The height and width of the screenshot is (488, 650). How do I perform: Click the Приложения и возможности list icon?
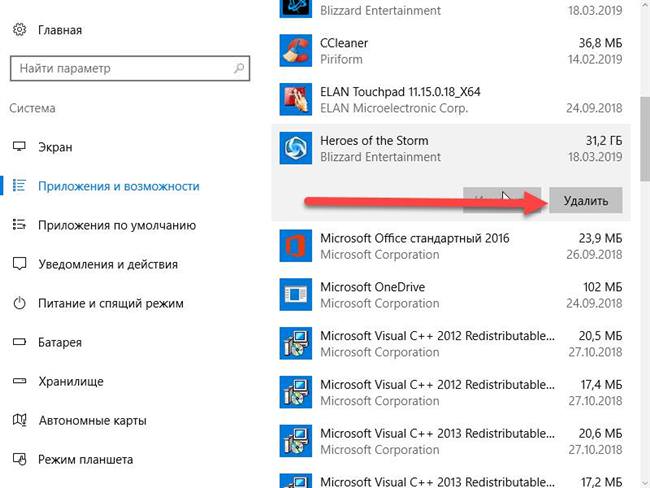[x=19, y=186]
